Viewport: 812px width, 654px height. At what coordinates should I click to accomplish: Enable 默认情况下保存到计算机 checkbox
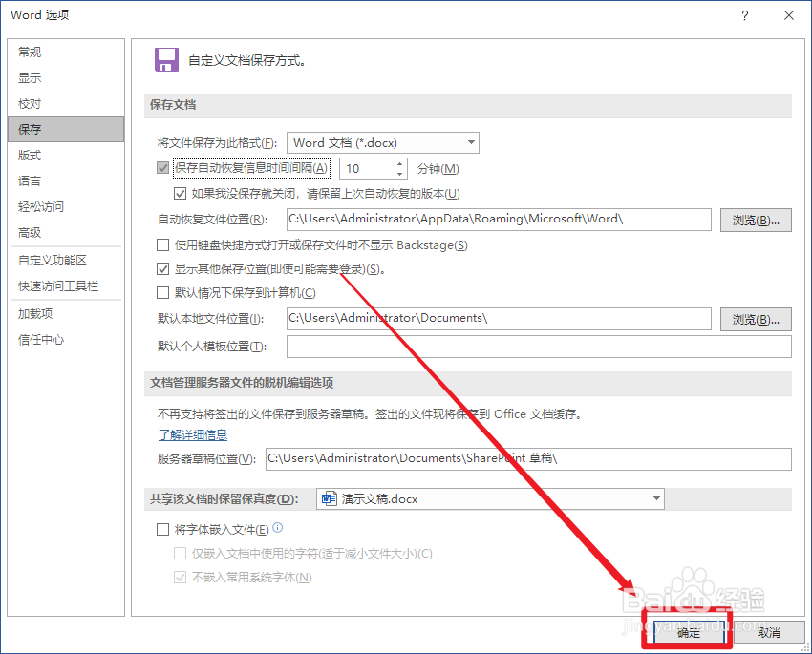coord(162,293)
